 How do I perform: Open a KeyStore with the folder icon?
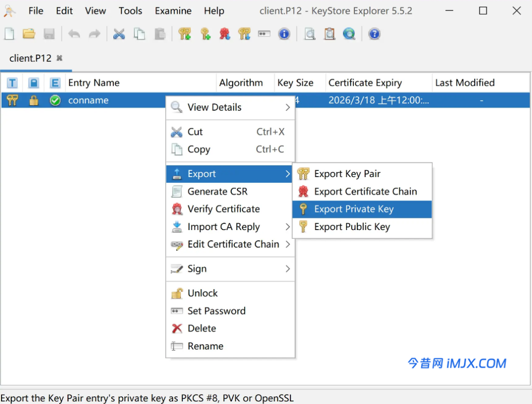point(29,34)
